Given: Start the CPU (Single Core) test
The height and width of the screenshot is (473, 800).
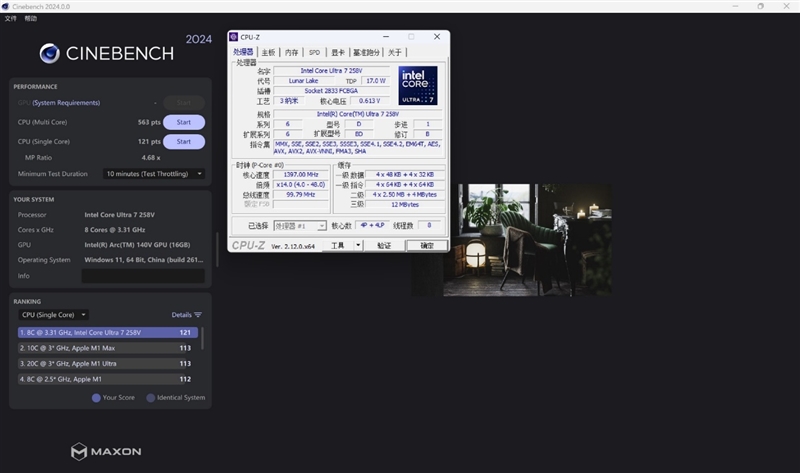Looking at the screenshot, I should coord(183,141).
